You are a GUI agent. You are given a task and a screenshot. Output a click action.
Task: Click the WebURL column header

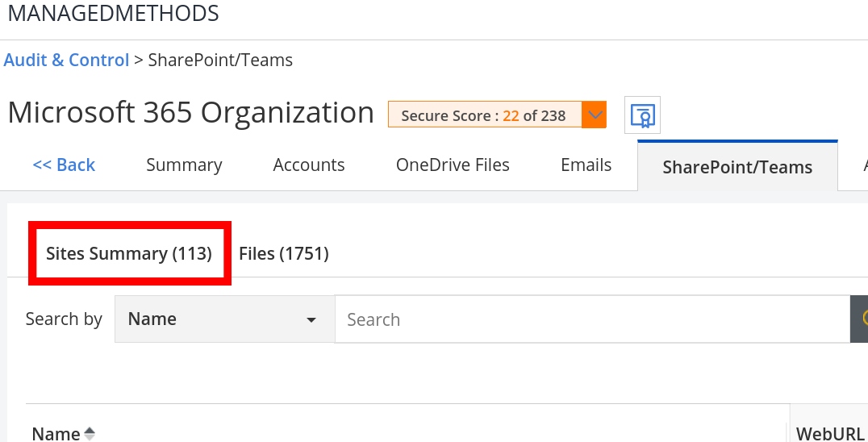(x=830, y=434)
